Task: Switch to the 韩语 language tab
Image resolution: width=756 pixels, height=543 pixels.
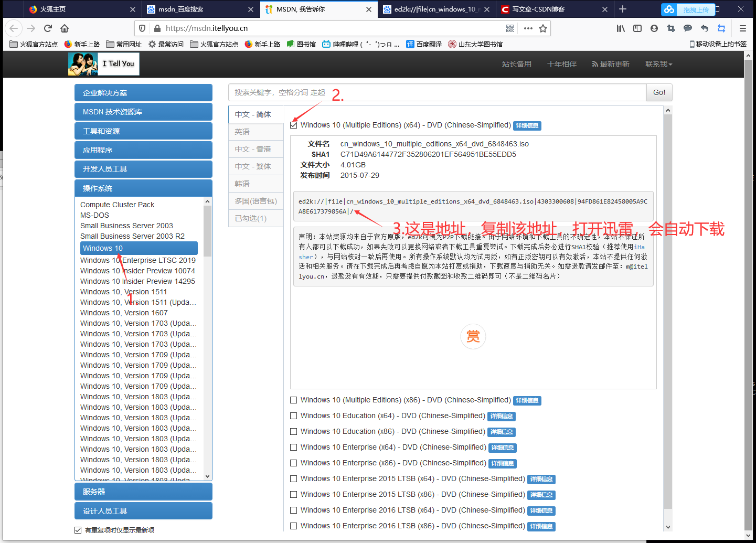Action: [256, 184]
